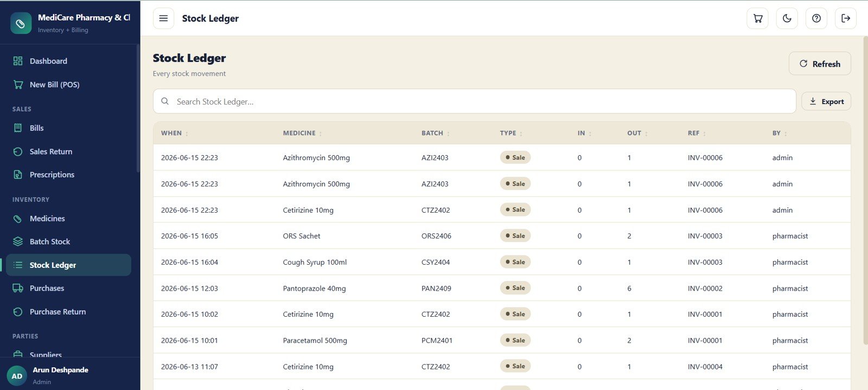Click the Dashboard grid icon

pos(18,61)
